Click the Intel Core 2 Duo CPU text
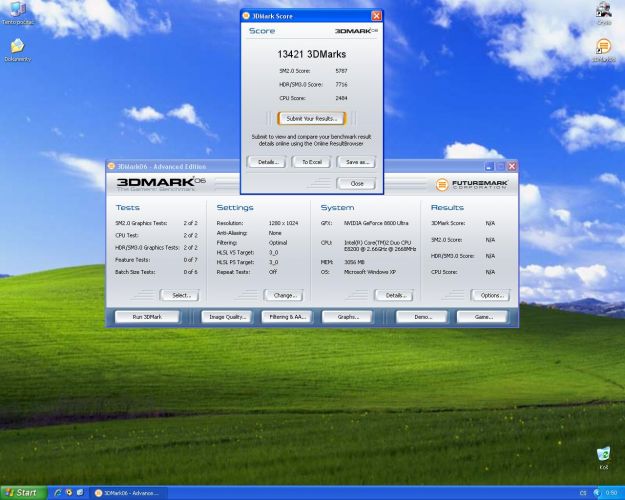625x500 pixels. tap(380, 246)
